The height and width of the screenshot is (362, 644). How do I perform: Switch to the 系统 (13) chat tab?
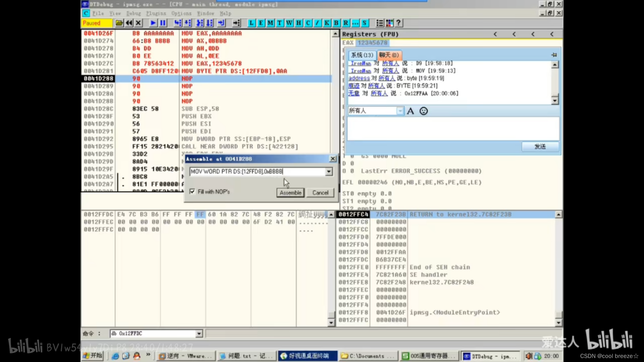362,55
